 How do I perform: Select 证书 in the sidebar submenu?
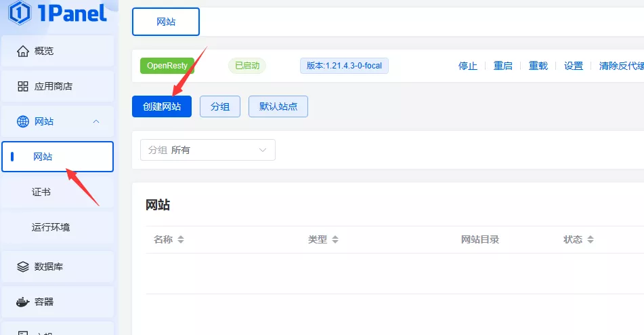(41, 192)
